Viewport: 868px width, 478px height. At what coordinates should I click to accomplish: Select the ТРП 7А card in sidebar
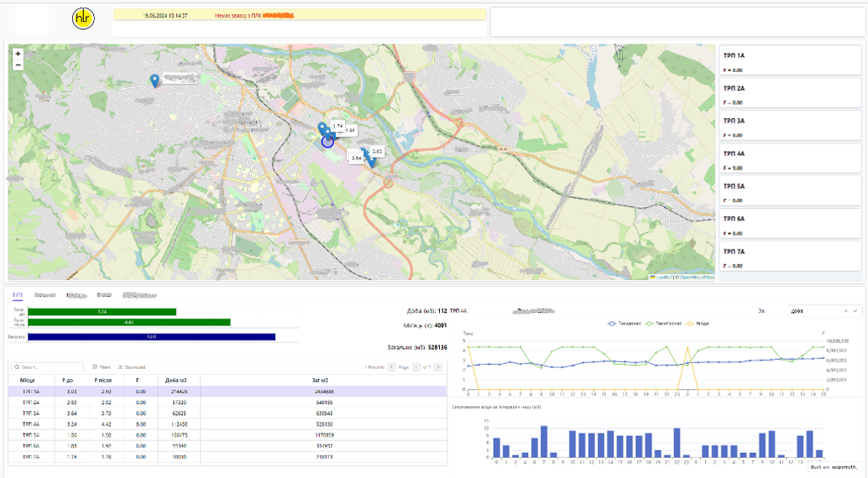click(790, 257)
